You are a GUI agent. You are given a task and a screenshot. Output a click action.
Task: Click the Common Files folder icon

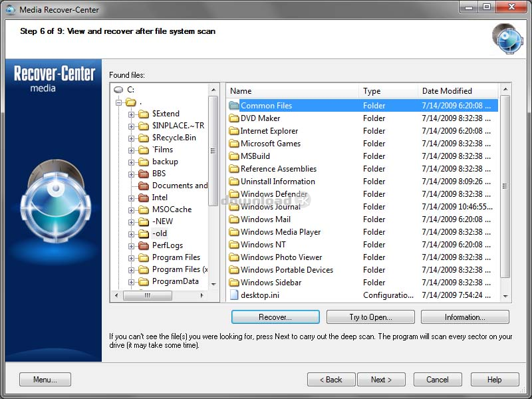pos(234,106)
